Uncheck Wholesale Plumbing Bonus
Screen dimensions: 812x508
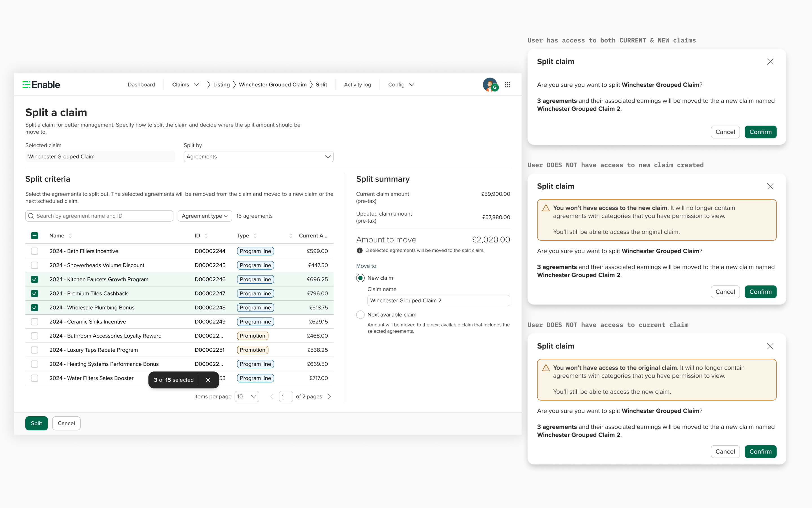[x=35, y=307]
